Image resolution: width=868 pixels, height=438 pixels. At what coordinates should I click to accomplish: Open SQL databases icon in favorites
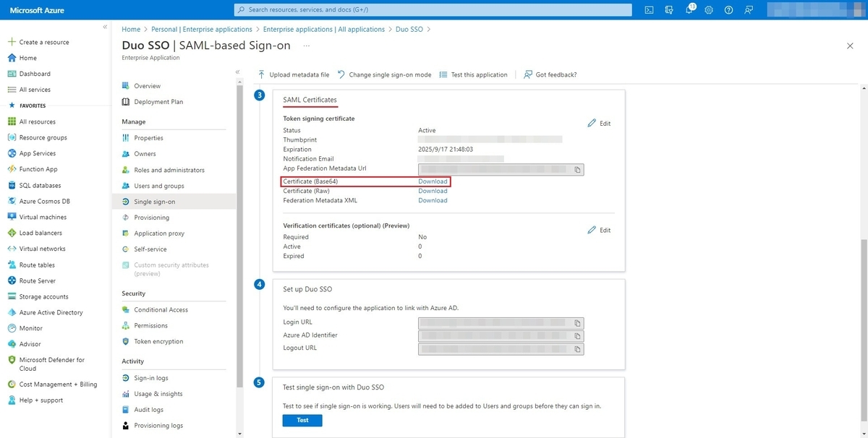click(x=12, y=185)
